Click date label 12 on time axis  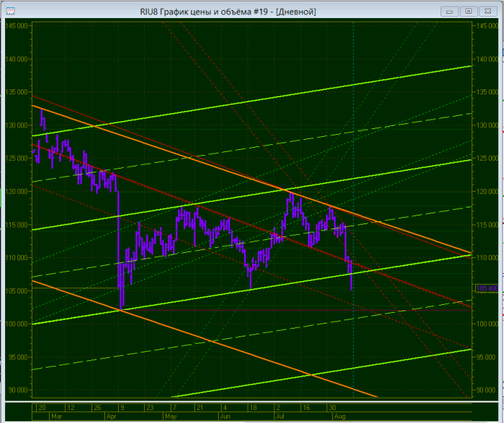71,408
